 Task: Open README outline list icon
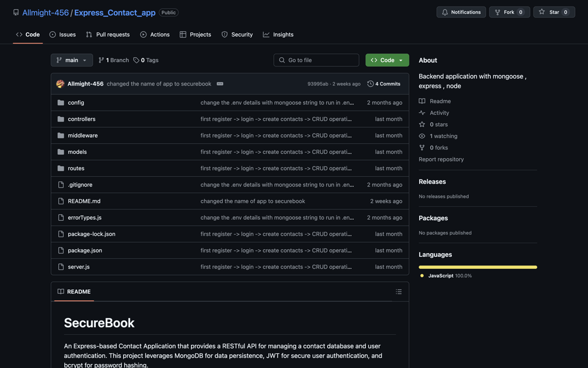[399, 292]
